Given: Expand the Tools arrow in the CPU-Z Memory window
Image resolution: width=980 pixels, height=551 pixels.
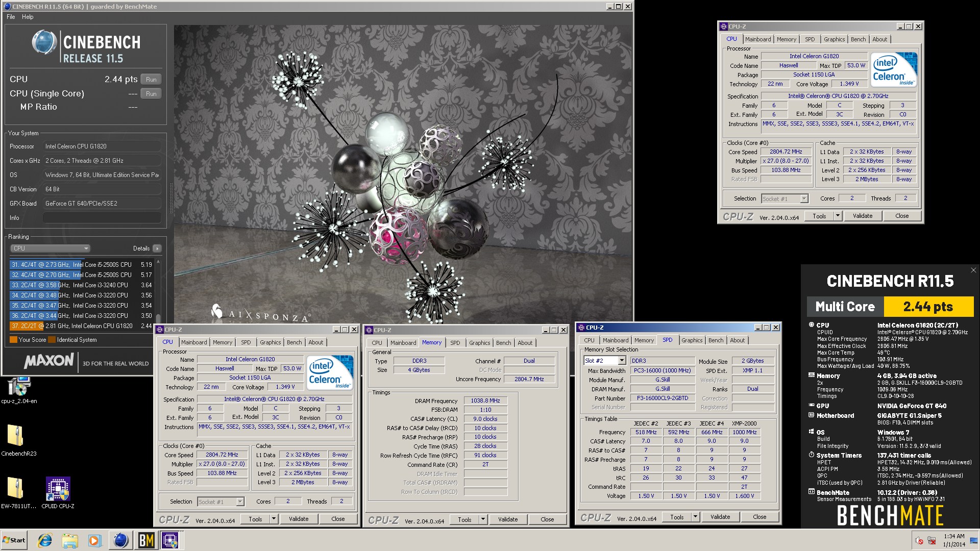Looking at the screenshot, I should 483,519.
